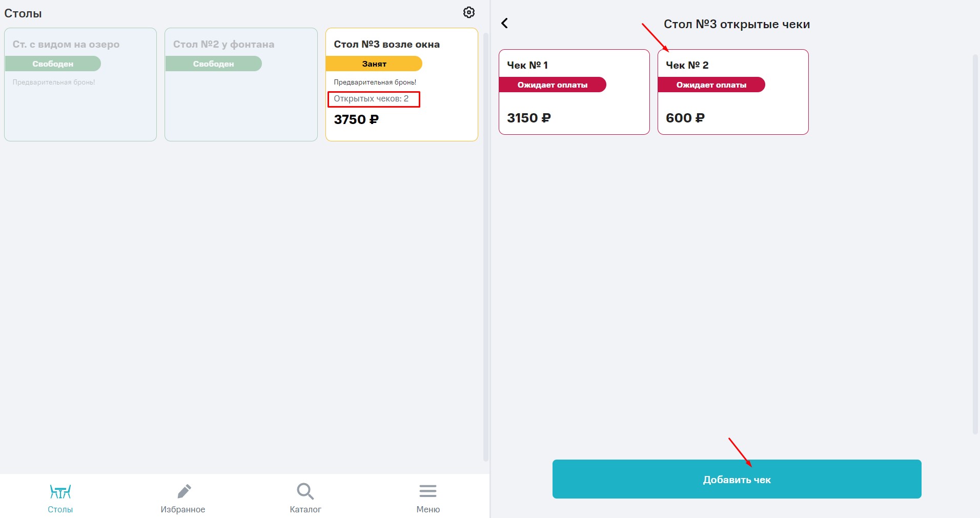Go back using the left chevron arrow
980x518 pixels.
504,23
